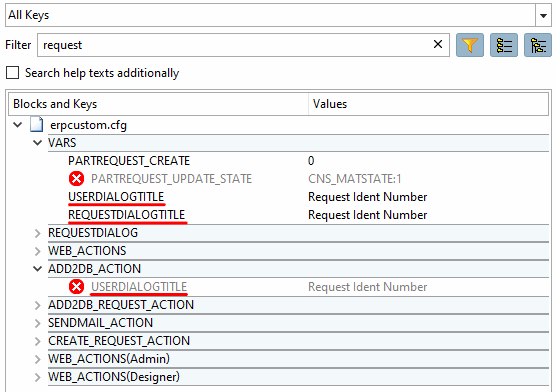Screen dimensions: 556x392
Task: Expand the CREATE_REQUEST_ACTION block
Action: point(38,341)
